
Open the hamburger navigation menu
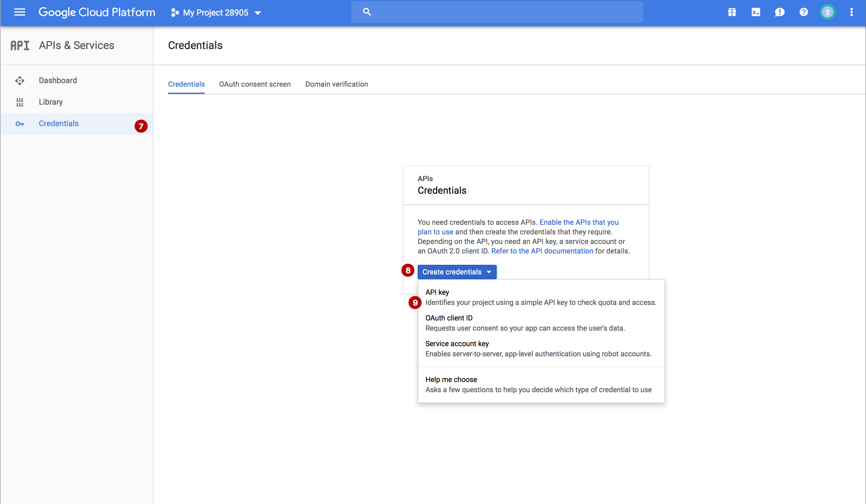click(20, 12)
